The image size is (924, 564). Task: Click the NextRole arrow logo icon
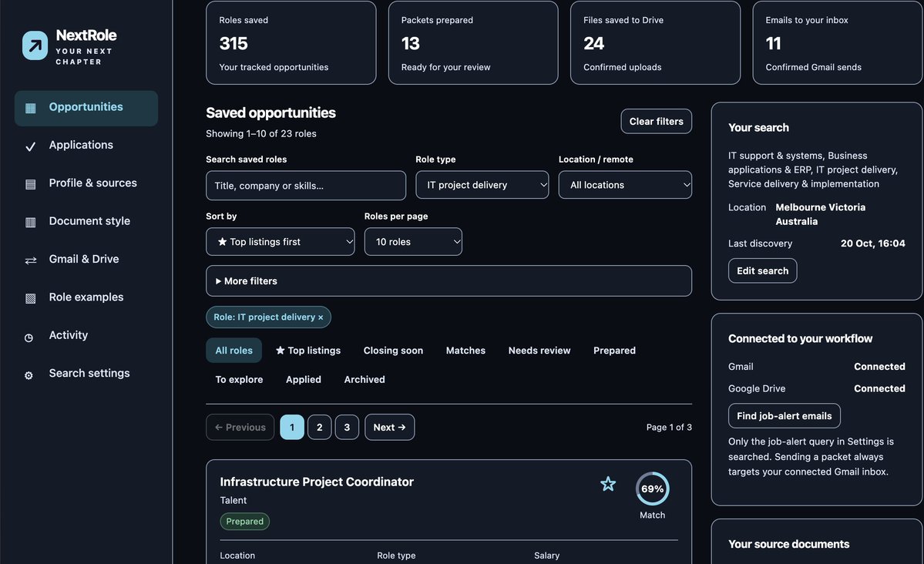point(35,45)
